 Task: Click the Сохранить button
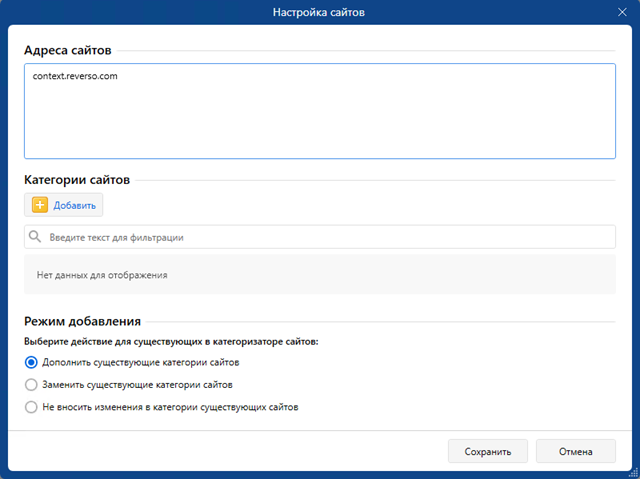[488, 451]
